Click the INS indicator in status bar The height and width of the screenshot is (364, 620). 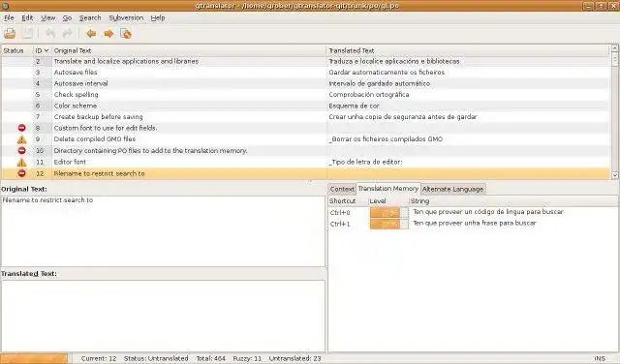tap(600, 358)
